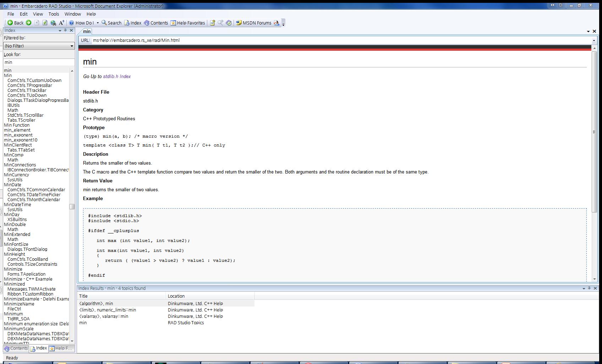Screen dimensions: 602x364
Task: Click the Sync with Table of Contents icon
Action: pos(229,23)
